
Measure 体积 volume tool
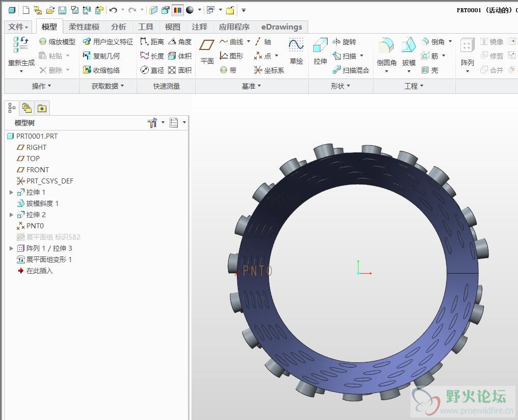tap(180, 56)
